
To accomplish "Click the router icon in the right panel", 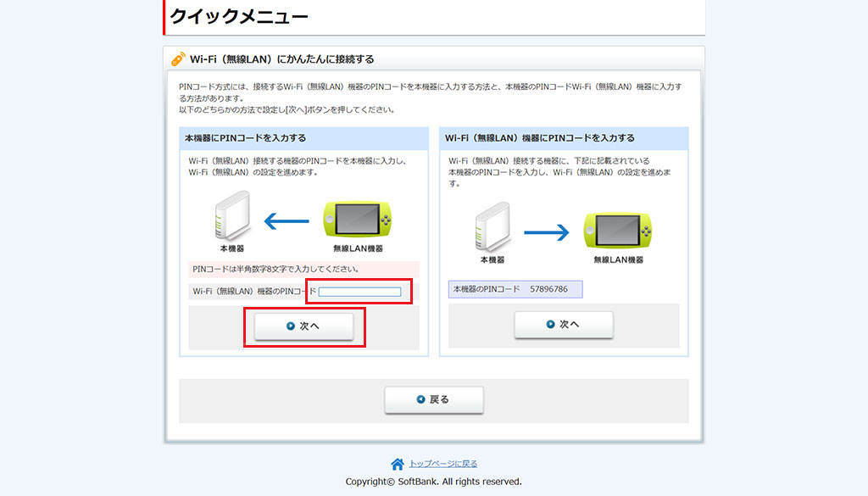I will click(x=492, y=226).
